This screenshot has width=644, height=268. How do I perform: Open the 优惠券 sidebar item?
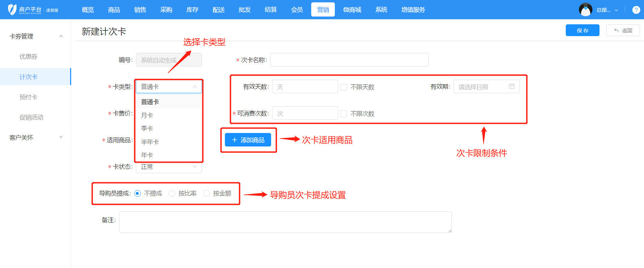[x=28, y=56]
